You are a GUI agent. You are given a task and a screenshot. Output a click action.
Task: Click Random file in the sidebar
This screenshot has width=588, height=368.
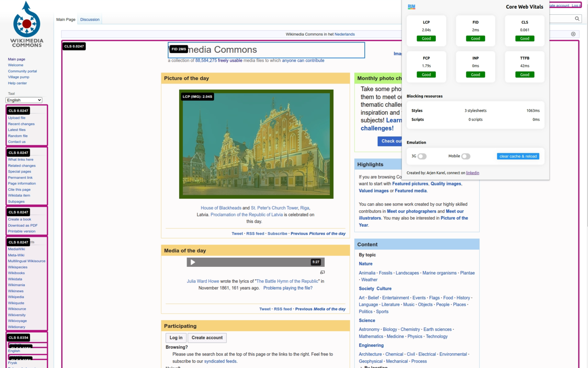pos(17,135)
